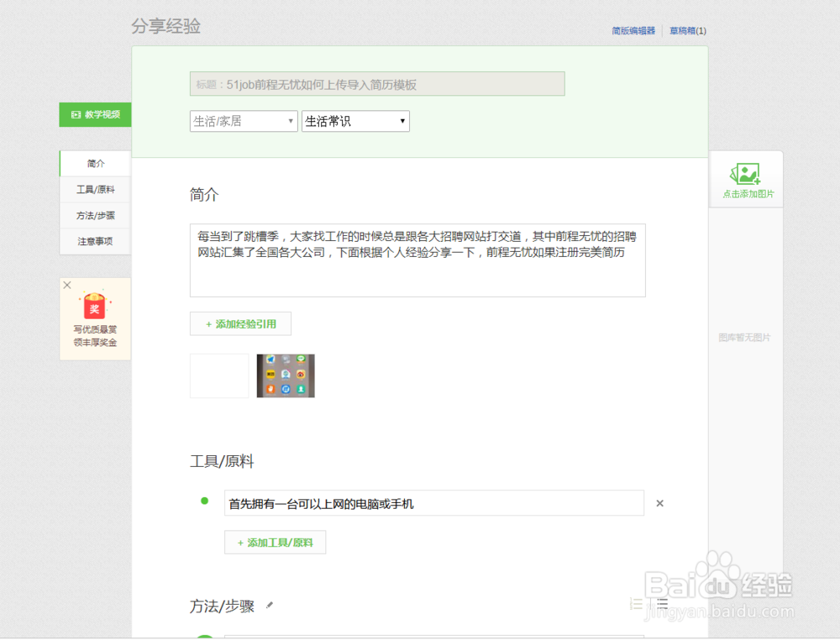Go to the 注意事项 sidebar tab

tap(96, 242)
